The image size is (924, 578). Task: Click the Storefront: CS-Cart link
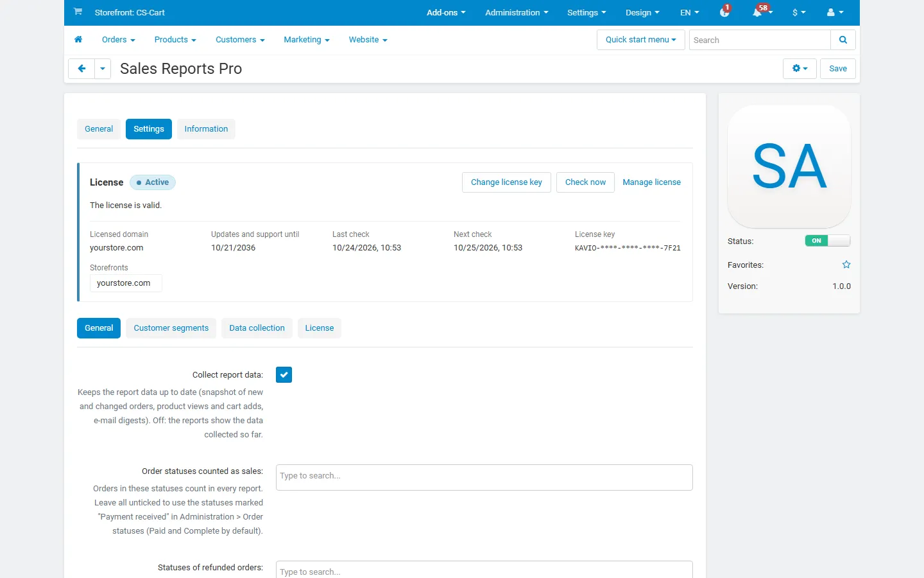click(x=130, y=12)
